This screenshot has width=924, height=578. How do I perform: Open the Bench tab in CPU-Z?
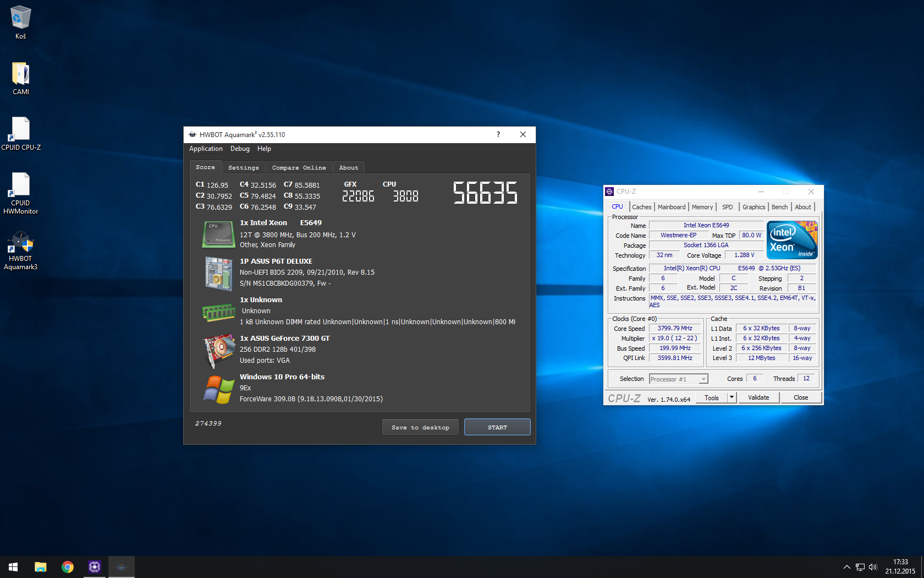[x=779, y=207]
